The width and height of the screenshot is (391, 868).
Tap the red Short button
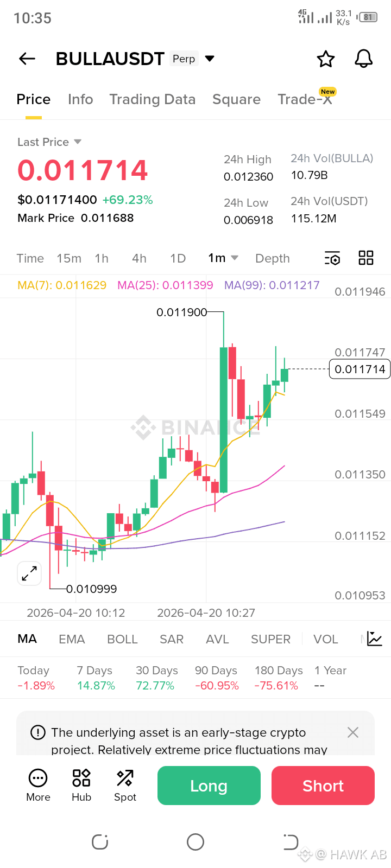click(323, 786)
